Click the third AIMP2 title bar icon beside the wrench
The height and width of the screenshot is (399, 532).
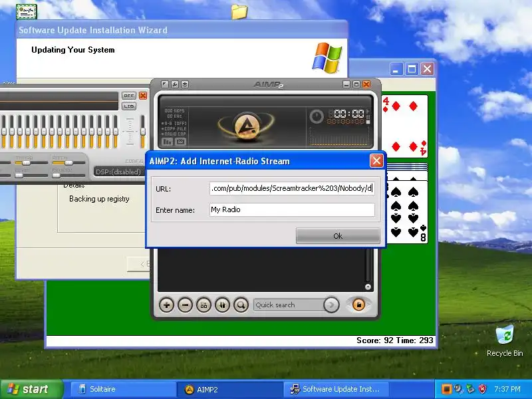(185, 84)
